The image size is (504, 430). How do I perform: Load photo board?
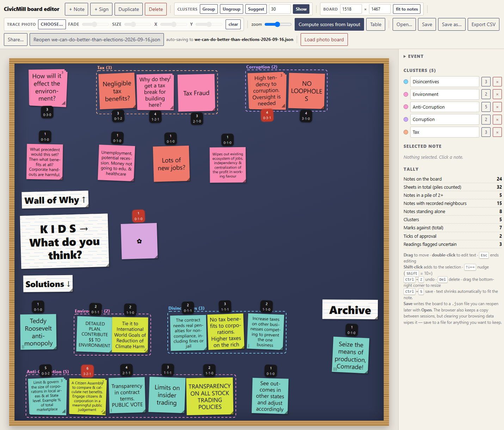(324, 40)
